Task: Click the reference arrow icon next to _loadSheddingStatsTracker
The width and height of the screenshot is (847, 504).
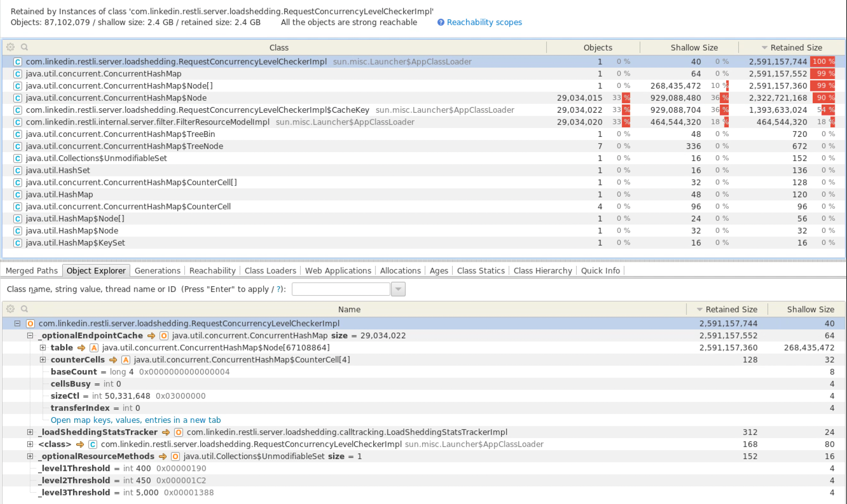Action: tap(166, 432)
